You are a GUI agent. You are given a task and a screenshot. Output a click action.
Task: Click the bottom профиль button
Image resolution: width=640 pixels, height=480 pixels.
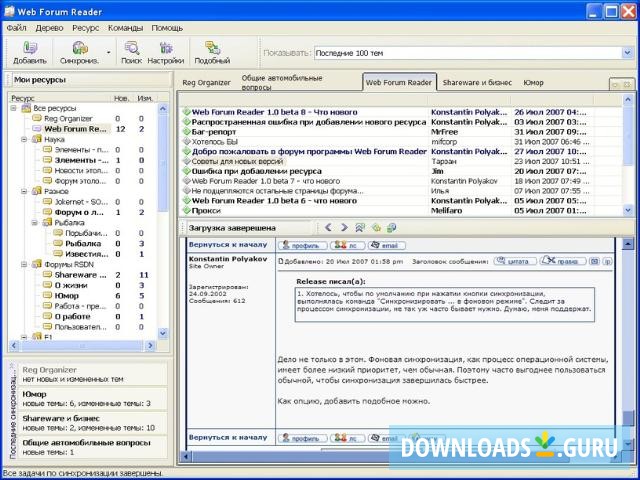pos(302,438)
